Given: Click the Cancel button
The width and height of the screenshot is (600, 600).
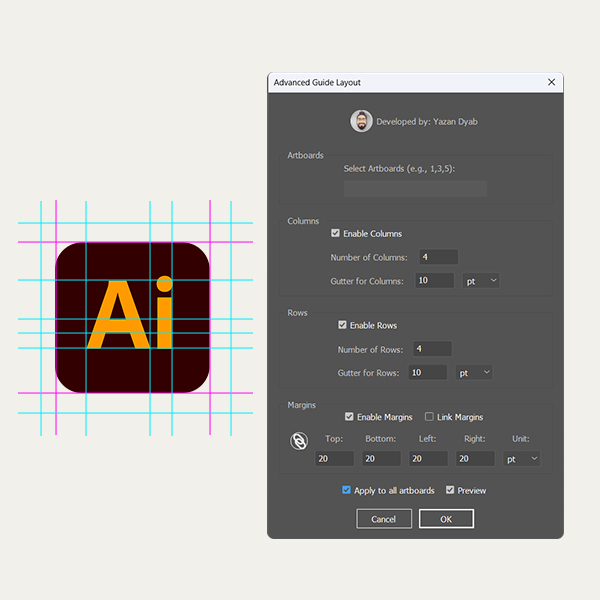Looking at the screenshot, I should 384,519.
